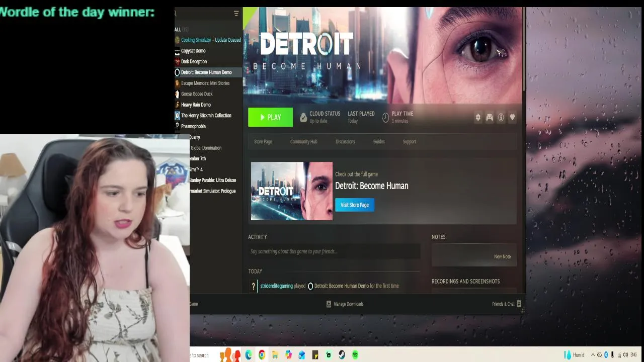The width and height of the screenshot is (644, 362).
Task: Add game to favorites heart icon
Action: [x=512, y=117]
